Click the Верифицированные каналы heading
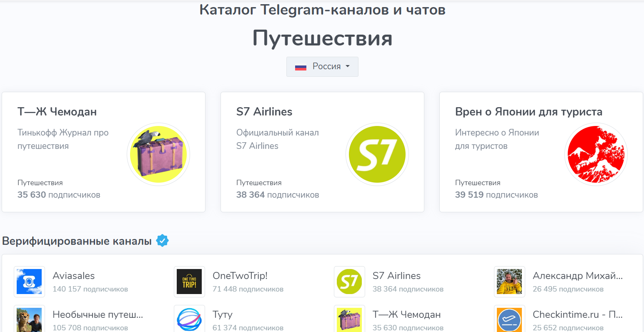The image size is (644, 332). 77,241
